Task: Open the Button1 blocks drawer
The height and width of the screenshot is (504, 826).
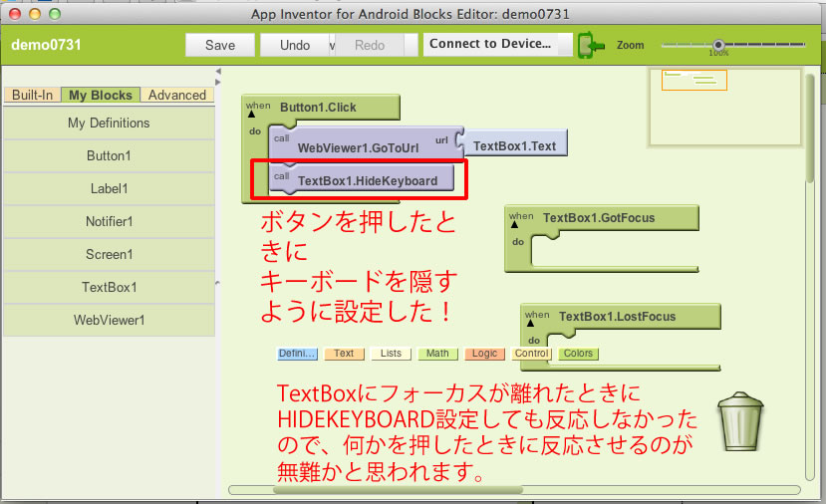Action: [x=109, y=156]
